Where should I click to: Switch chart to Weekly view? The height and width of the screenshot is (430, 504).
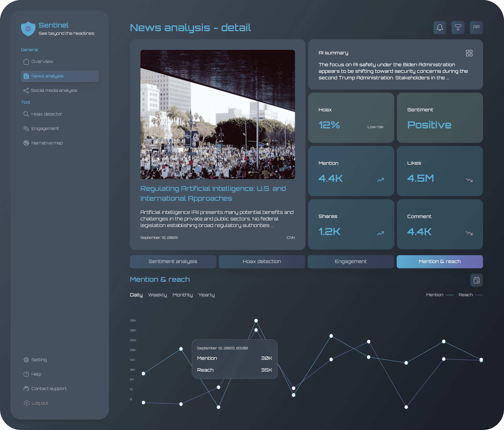(157, 295)
